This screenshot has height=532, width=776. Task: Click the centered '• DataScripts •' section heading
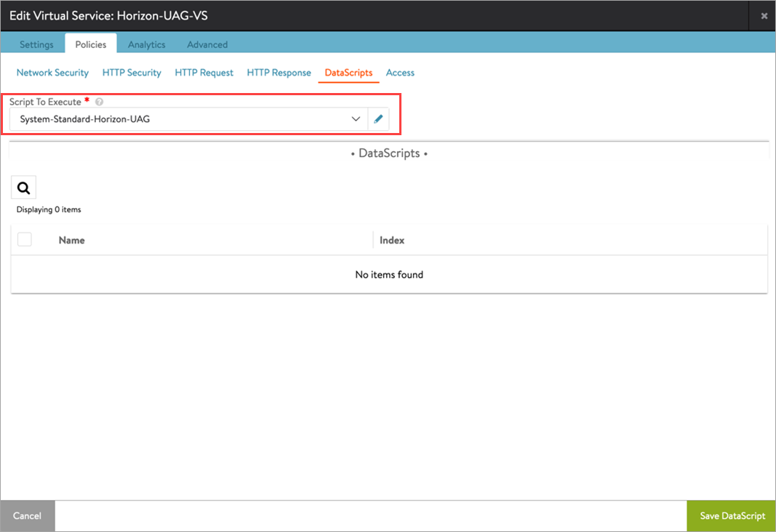389,153
